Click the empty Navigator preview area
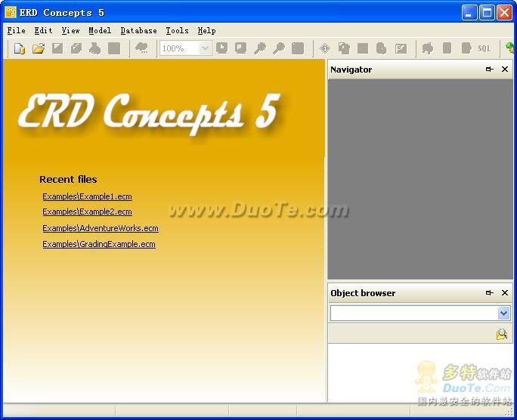The image size is (517, 420). pyautogui.click(x=419, y=178)
